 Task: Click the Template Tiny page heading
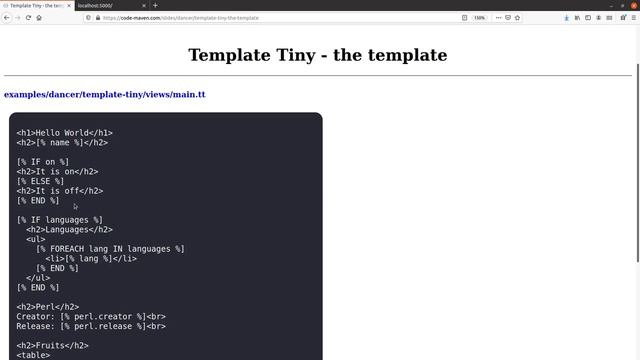(318, 55)
